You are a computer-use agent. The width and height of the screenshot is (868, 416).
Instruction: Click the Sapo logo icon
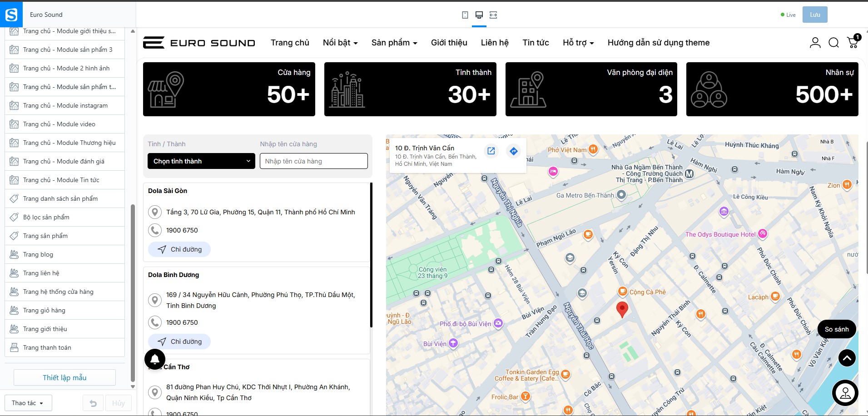11,15
